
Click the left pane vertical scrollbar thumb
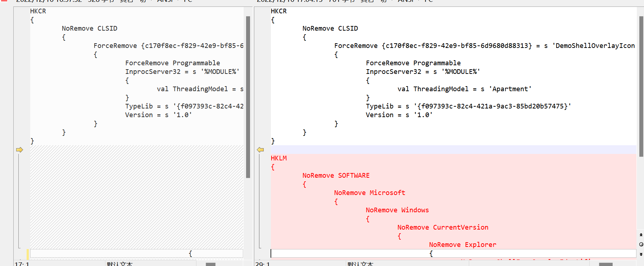tap(248, 97)
